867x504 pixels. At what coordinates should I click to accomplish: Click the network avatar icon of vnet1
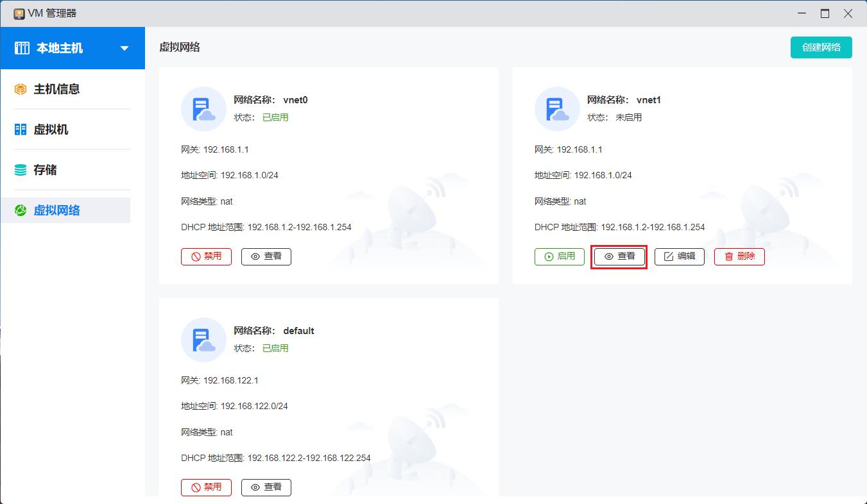pos(557,109)
